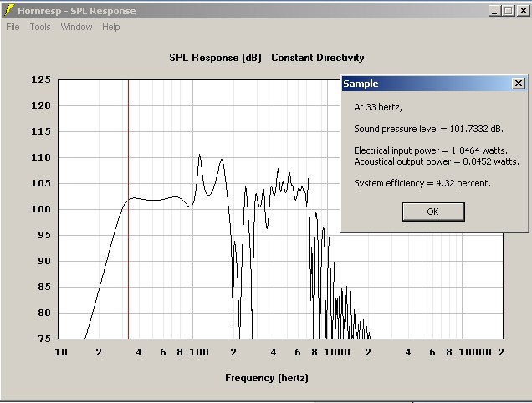Click 'Acoustical output power = 0.0452 watts.'
This screenshot has width=532, height=403.
(437, 161)
